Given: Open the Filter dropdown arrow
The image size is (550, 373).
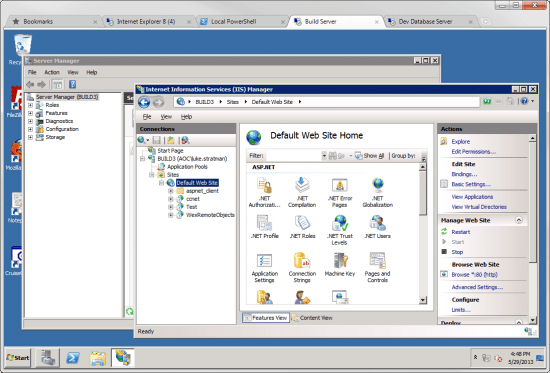Looking at the screenshot, I should (x=324, y=156).
